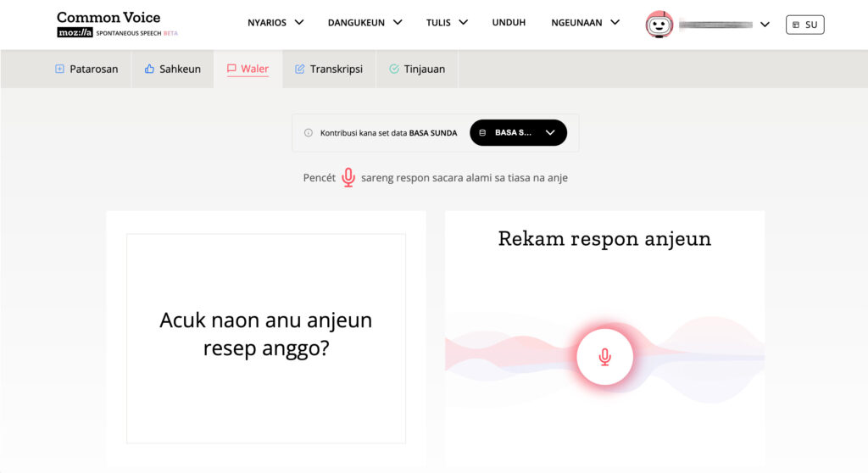
Task: Click the question prompt card text
Action: (x=265, y=334)
